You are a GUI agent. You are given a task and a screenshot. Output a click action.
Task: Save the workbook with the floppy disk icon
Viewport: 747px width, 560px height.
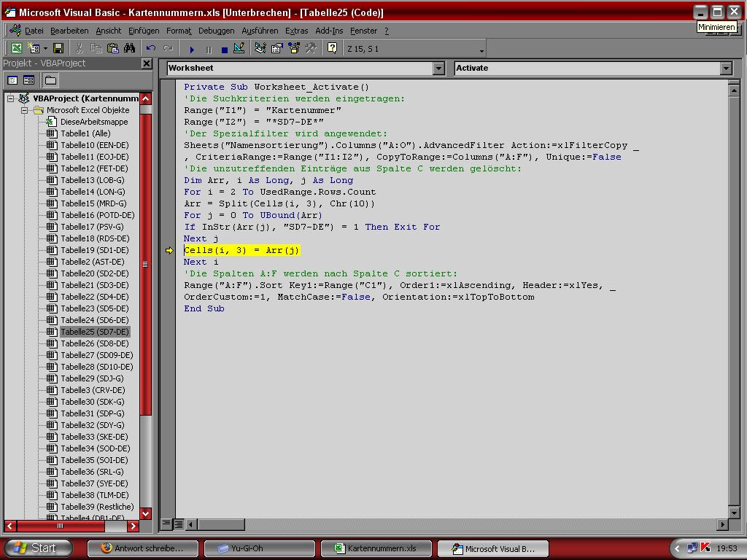click(58, 48)
